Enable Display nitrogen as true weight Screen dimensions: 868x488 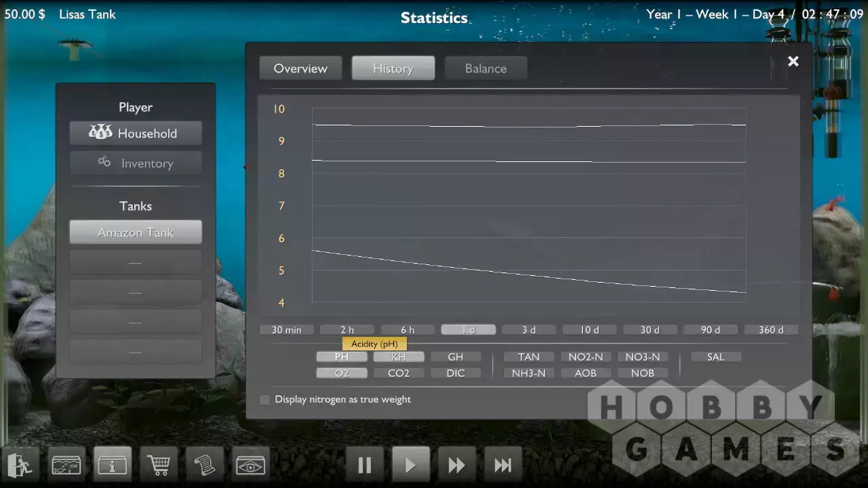pos(265,400)
